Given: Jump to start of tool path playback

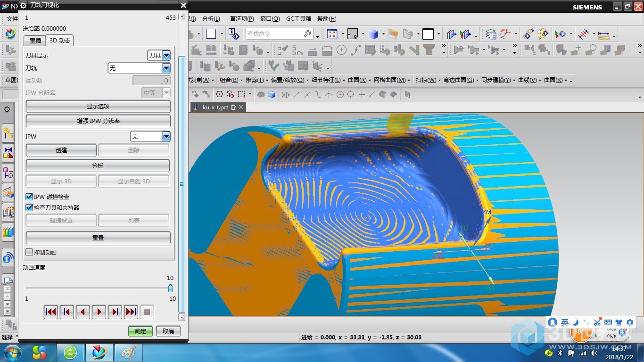Looking at the screenshot, I should pos(51,312).
